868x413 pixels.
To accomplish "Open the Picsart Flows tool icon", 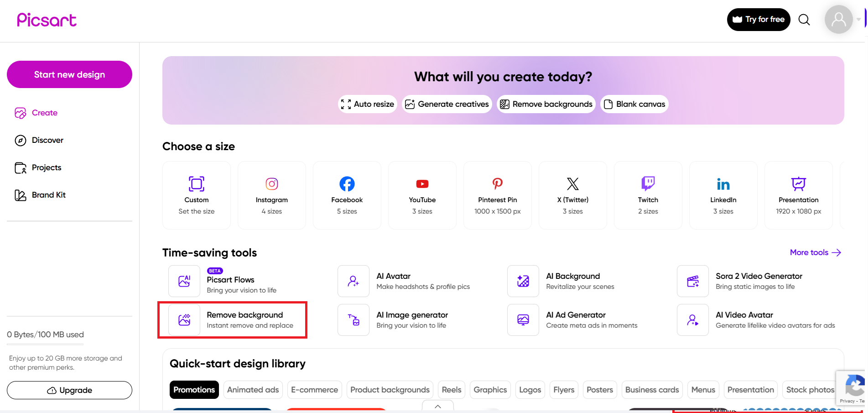I will click(x=184, y=281).
